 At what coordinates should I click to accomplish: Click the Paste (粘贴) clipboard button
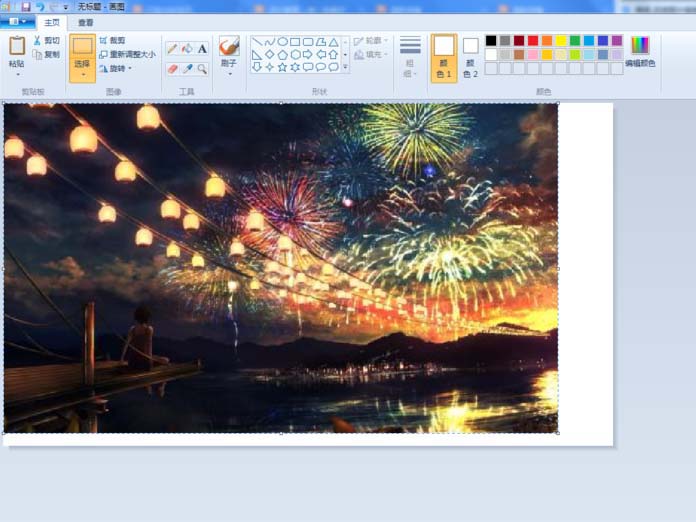pos(17,52)
